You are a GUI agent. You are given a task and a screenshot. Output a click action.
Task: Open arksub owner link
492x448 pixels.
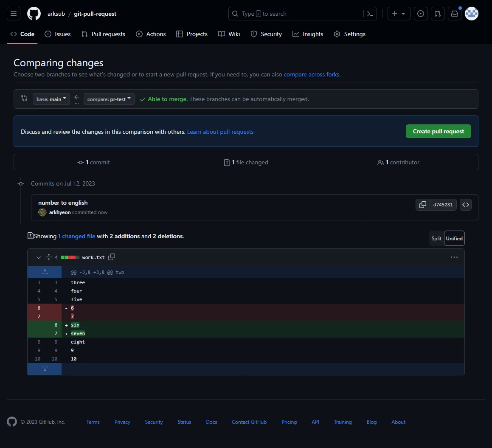(x=56, y=14)
